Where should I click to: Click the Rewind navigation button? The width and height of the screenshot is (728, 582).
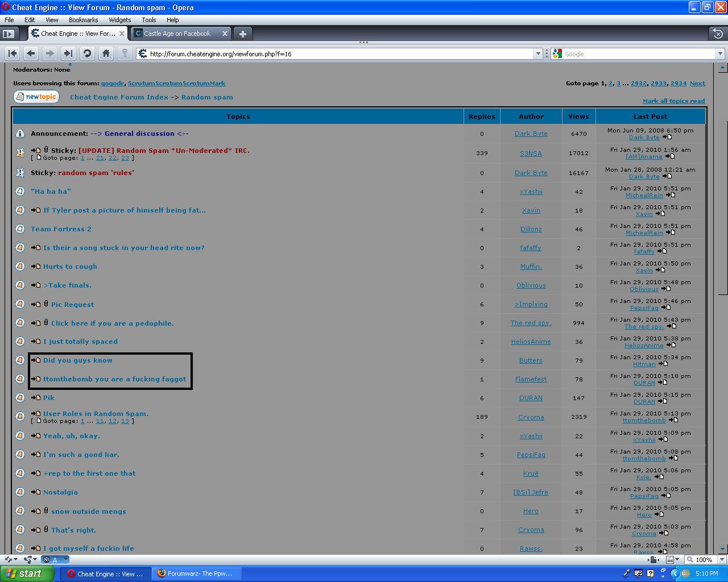pos(13,53)
